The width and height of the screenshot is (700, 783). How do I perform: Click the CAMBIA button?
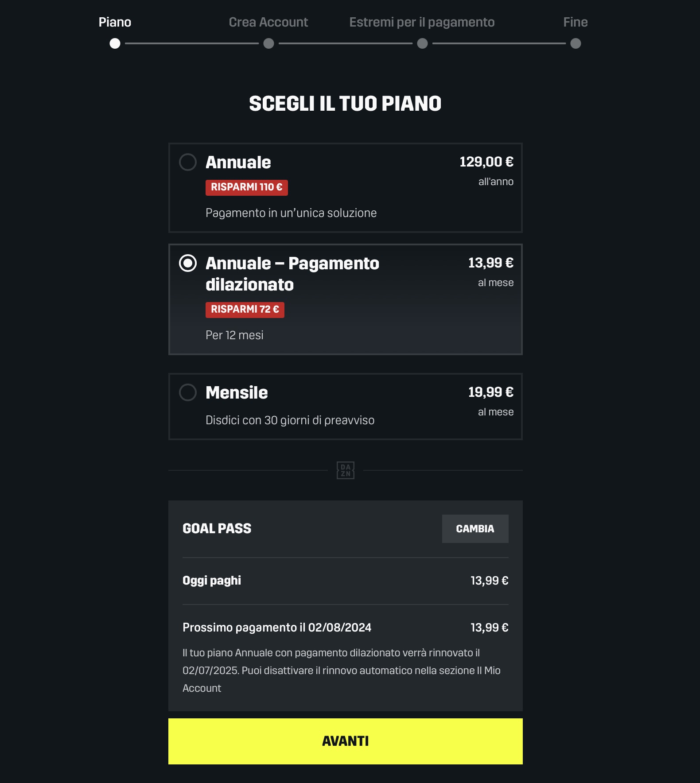coord(475,529)
